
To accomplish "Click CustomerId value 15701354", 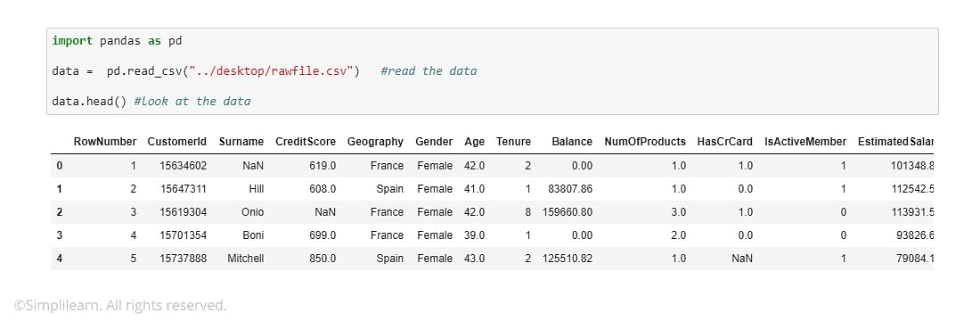I will (x=184, y=235).
